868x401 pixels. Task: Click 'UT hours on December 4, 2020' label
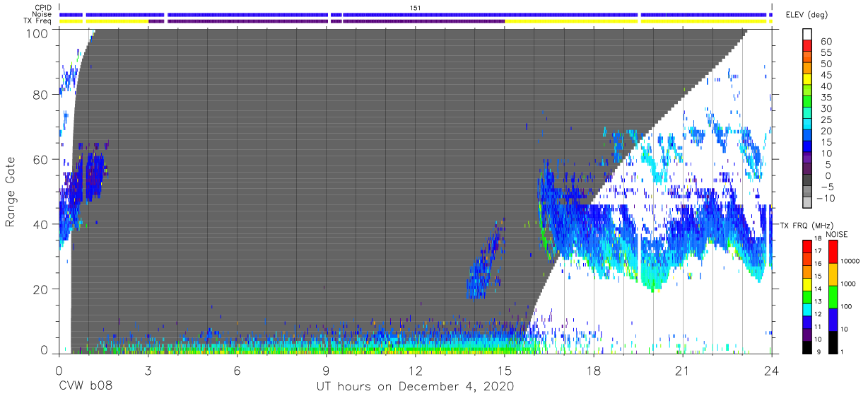click(x=414, y=387)
